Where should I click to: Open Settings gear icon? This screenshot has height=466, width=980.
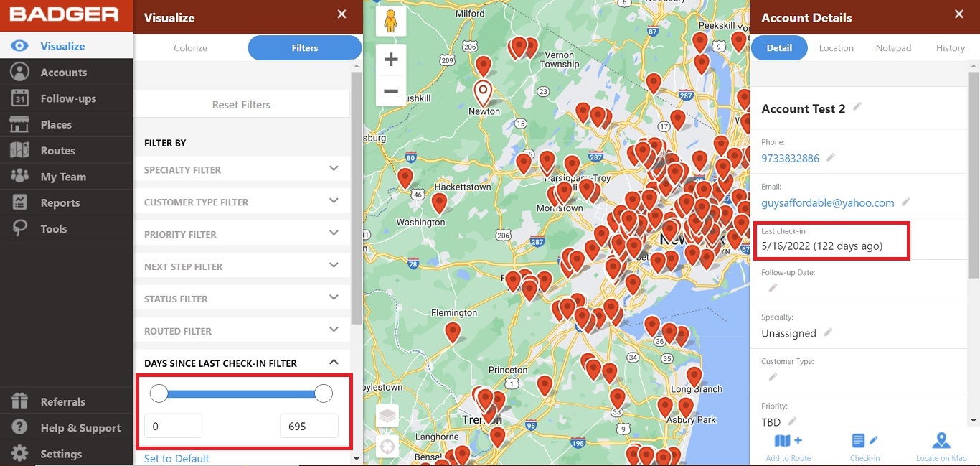click(19, 454)
